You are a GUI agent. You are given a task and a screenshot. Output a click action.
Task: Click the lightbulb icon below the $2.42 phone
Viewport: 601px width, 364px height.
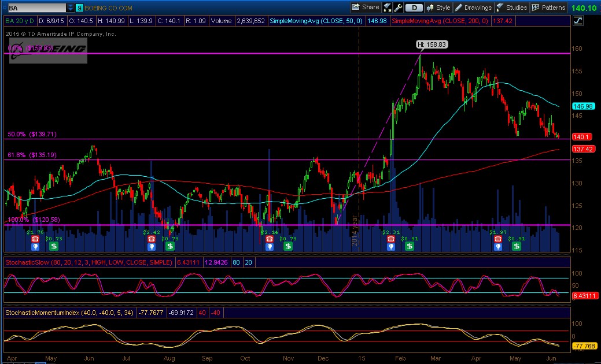[x=152, y=247]
